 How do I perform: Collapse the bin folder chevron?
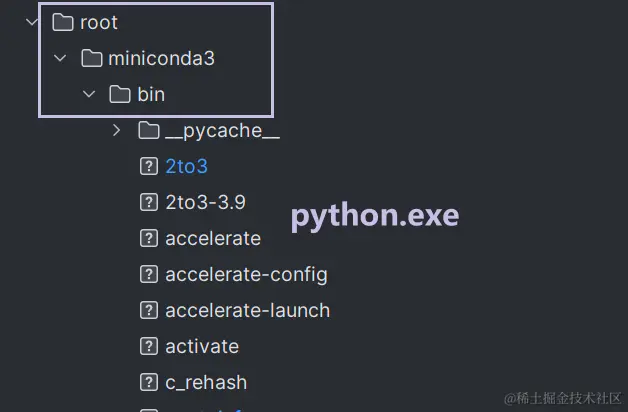pos(89,94)
